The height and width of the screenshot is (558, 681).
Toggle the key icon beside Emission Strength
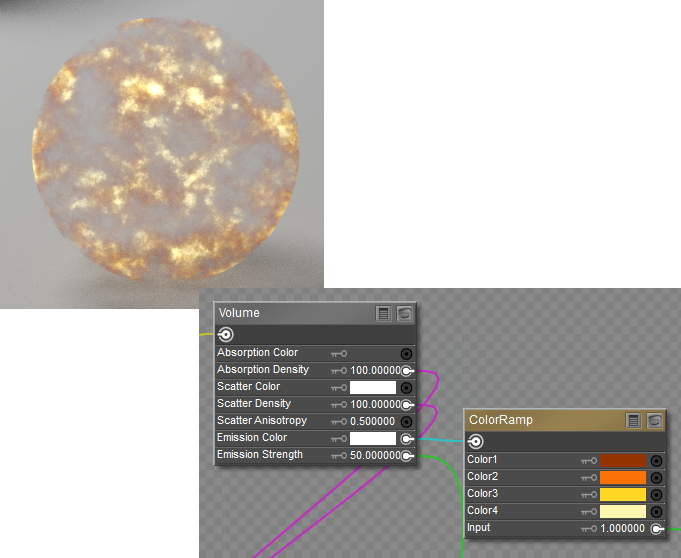coord(338,455)
